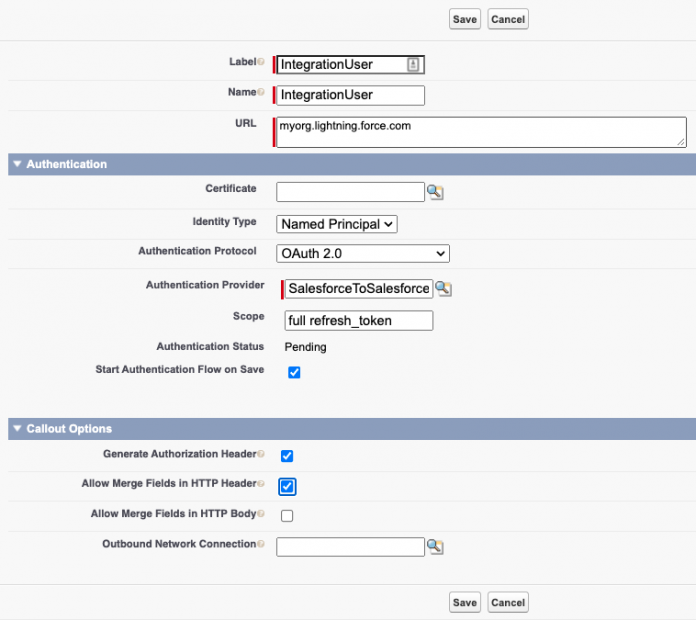Uncheck Start Authentication Flow on Save
This screenshot has width=696, height=620.
point(294,373)
